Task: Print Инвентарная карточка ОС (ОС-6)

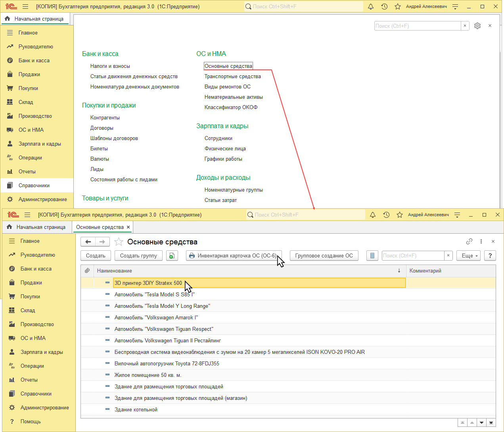Action: point(233,256)
